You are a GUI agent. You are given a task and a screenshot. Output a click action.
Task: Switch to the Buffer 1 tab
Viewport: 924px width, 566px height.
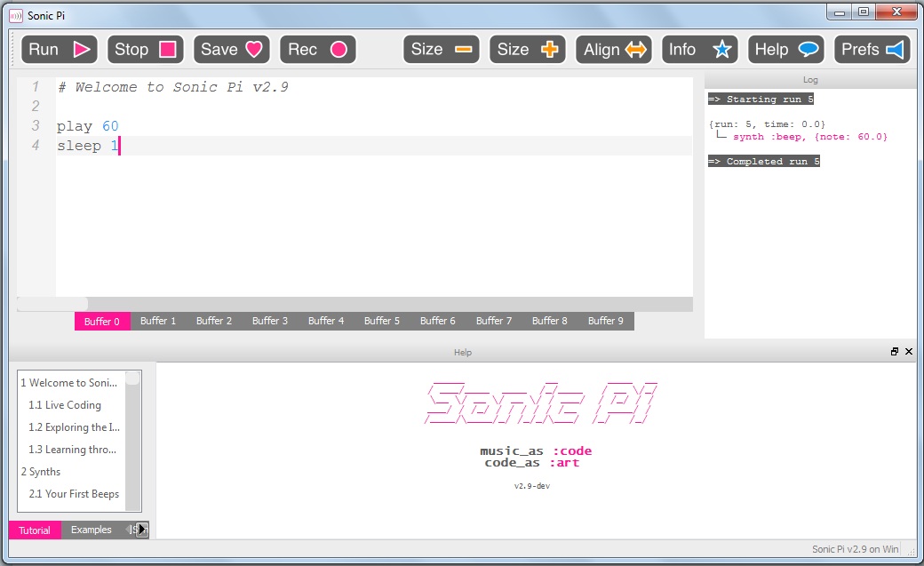[x=158, y=321]
